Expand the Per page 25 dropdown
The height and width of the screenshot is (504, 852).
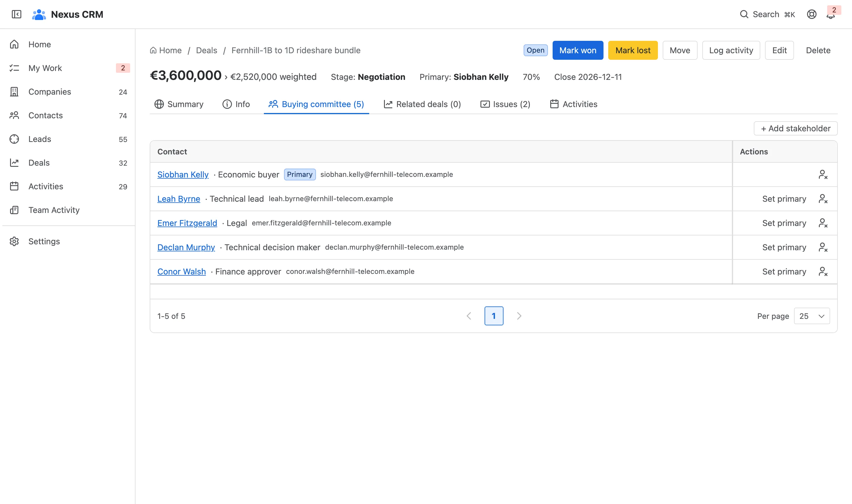[811, 316]
